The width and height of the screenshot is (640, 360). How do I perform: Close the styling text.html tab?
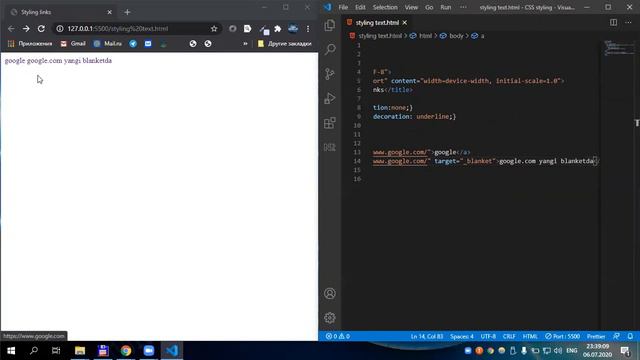coord(404,22)
